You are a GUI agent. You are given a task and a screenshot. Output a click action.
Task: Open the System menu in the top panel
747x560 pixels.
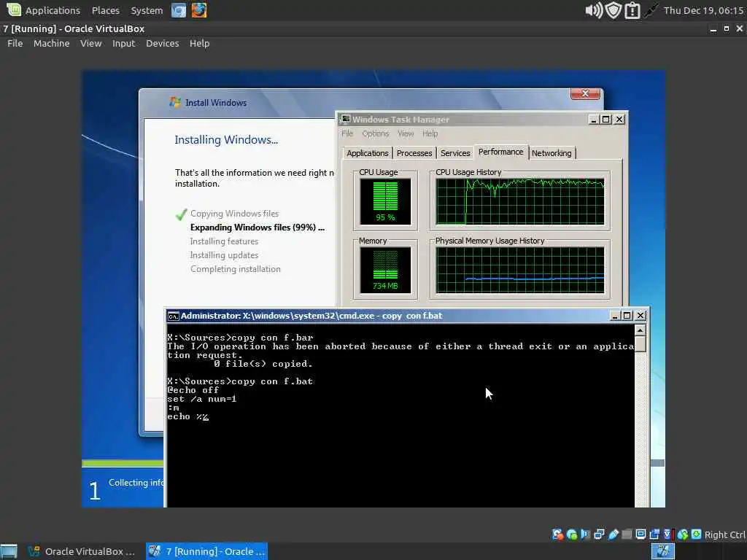[x=147, y=10]
